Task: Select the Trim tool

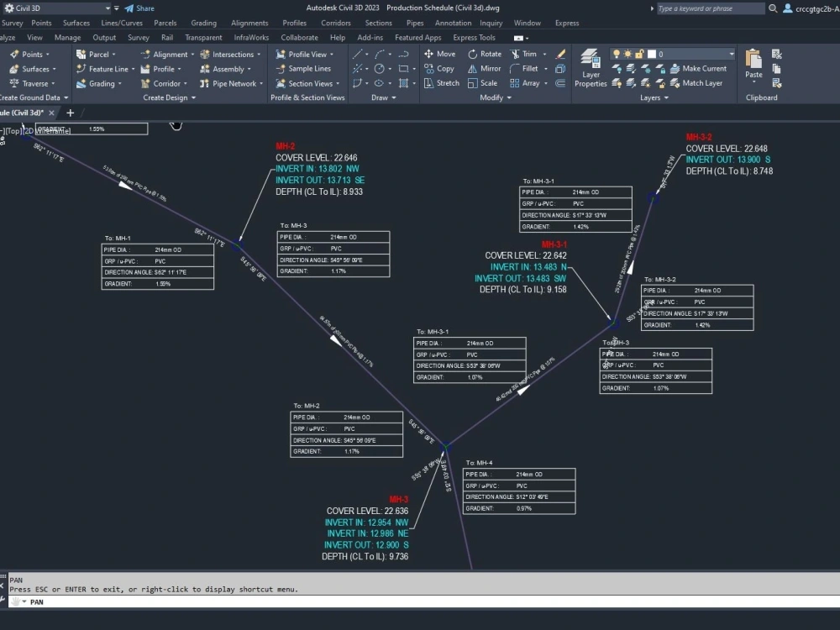Action: 530,54
